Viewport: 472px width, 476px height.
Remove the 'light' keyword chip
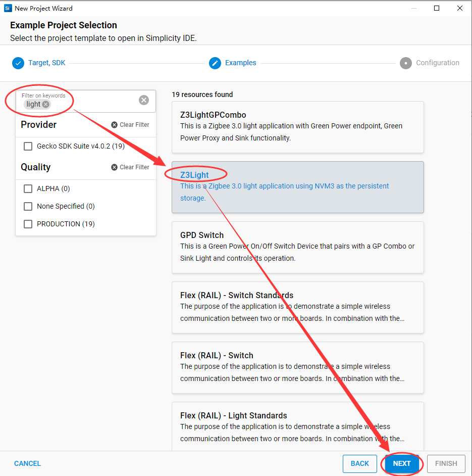click(x=45, y=105)
